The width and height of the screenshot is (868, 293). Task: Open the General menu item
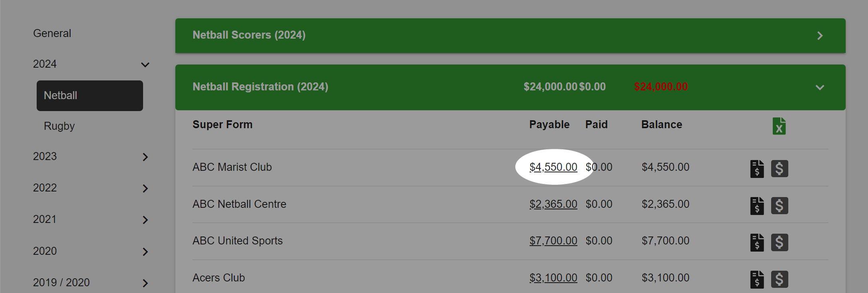click(52, 33)
